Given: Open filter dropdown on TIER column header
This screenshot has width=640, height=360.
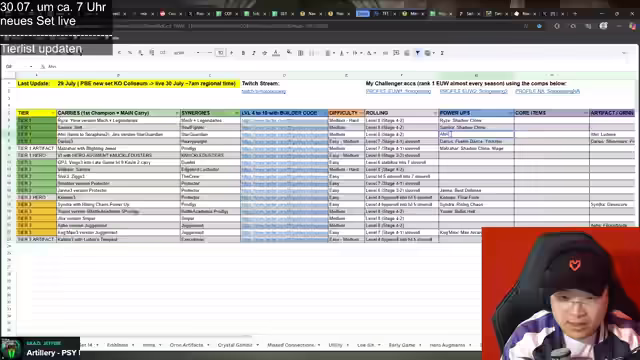Looking at the screenshot, I should click(x=53, y=113).
